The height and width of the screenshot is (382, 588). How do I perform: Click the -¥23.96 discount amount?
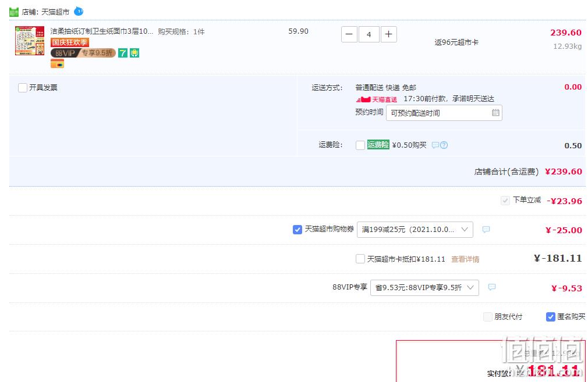click(564, 201)
